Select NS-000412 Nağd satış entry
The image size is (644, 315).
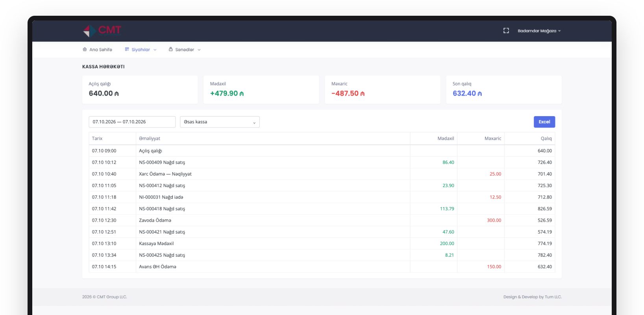[322, 185]
